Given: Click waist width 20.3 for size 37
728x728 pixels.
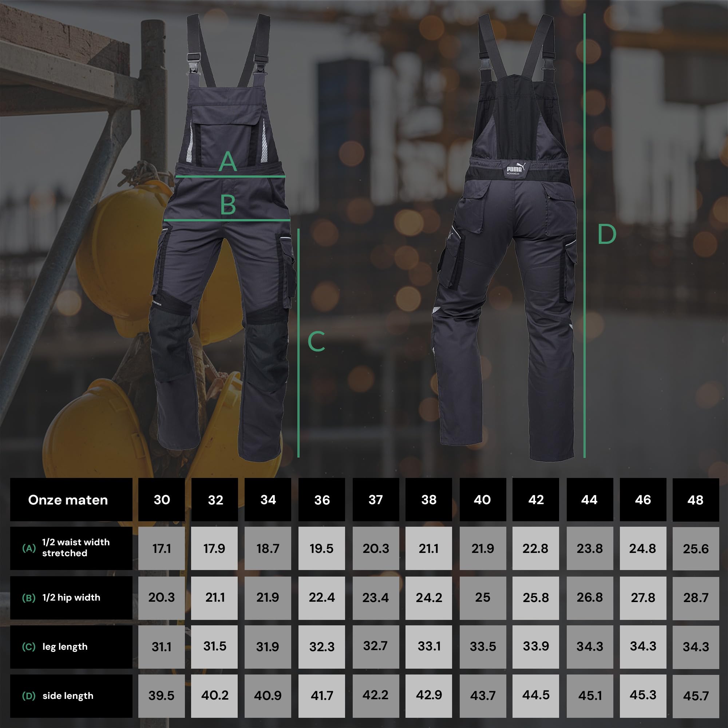Looking at the screenshot, I should click(376, 548).
